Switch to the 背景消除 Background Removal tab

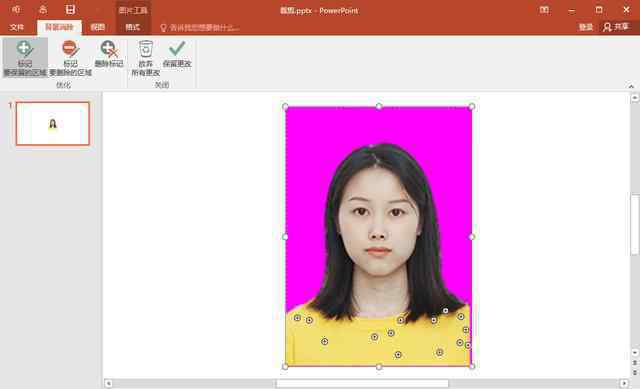coord(59,27)
